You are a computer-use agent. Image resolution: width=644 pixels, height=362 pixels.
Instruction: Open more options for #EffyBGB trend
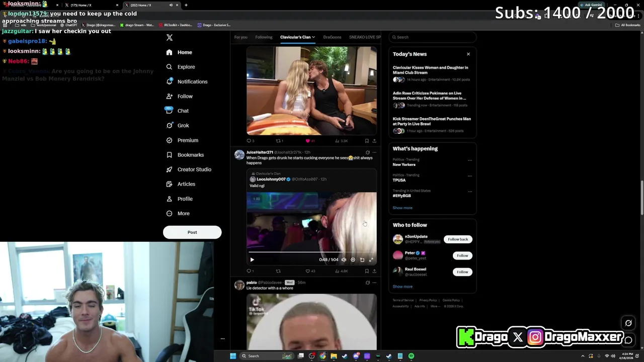470,192
